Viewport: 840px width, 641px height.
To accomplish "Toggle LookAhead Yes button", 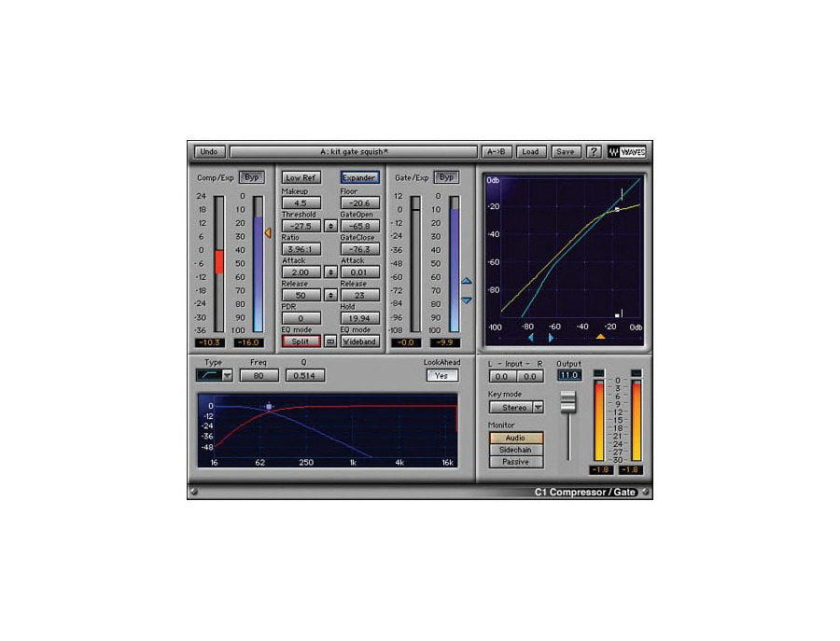I will 442,376.
